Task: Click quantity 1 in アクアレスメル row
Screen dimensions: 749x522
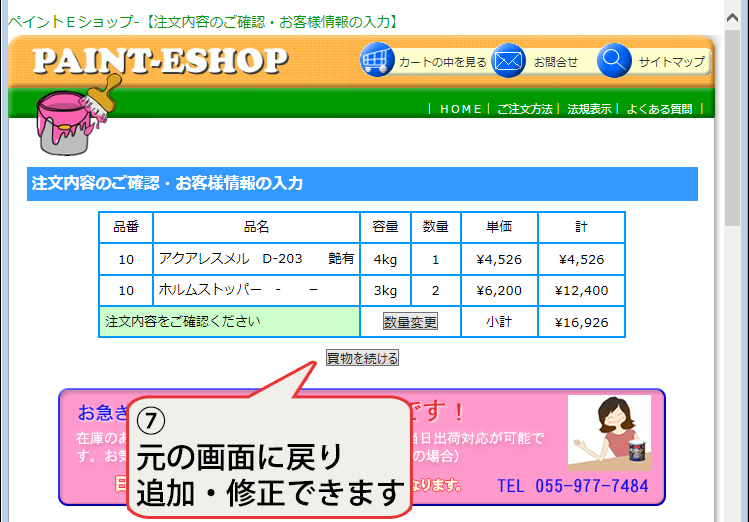Action: pos(435,259)
